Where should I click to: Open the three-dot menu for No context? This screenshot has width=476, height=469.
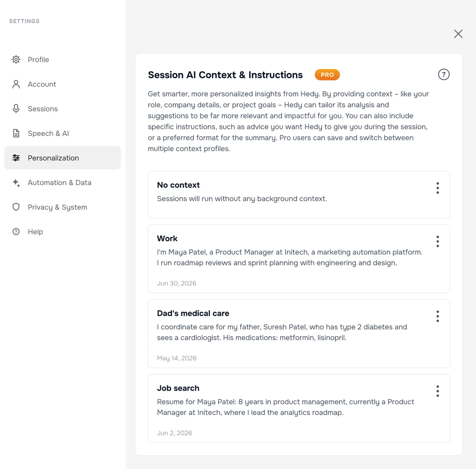pyautogui.click(x=438, y=188)
